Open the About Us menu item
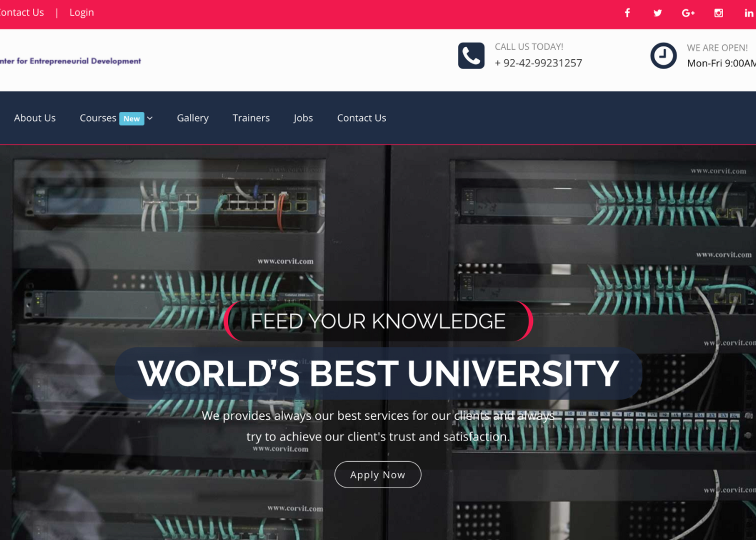Image resolution: width=756 pixels, height=540 pixels. (35, 118)
